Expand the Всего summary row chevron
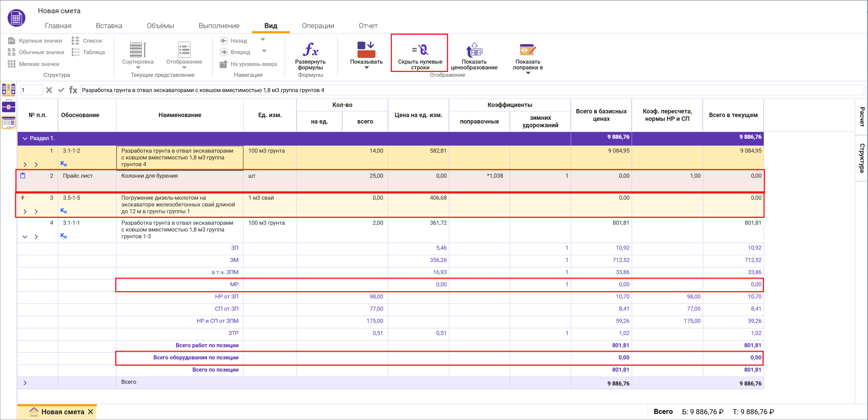Screen dimensions: 868x420 pyautogui.click(x=25, y=383)
